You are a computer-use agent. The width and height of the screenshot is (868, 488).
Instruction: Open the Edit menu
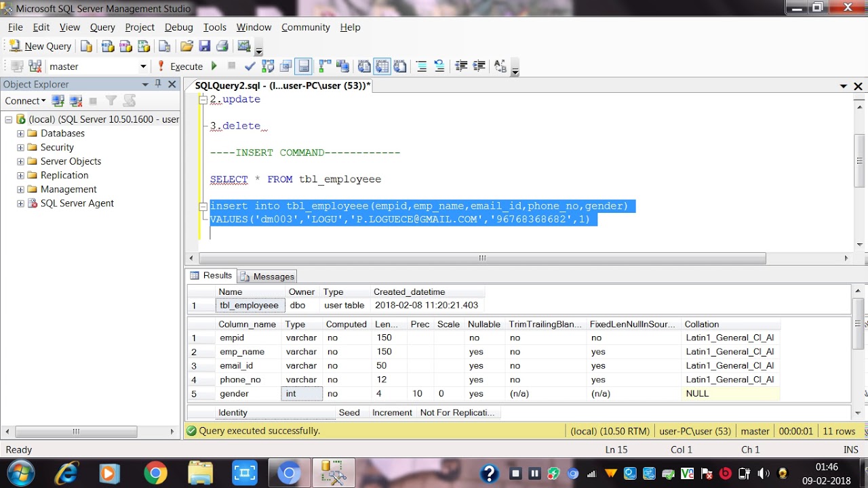(x=41, y=27)
